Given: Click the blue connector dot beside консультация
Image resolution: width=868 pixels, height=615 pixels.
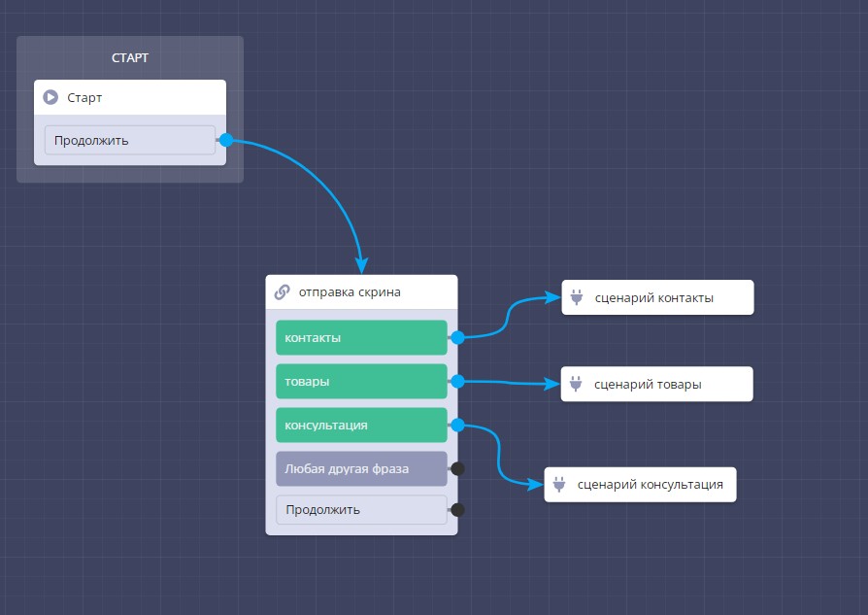Looking at the screenshot, I should click(457, 425).
